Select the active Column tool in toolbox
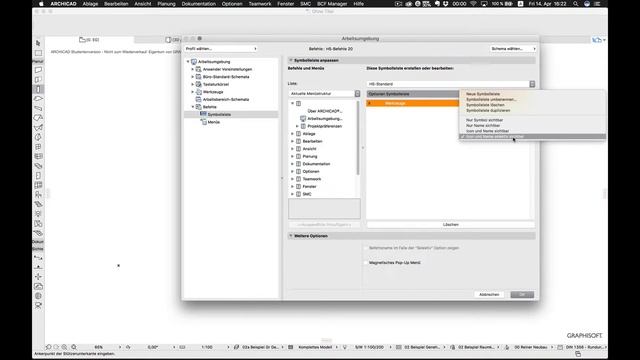640x360 pixels. 38,89
